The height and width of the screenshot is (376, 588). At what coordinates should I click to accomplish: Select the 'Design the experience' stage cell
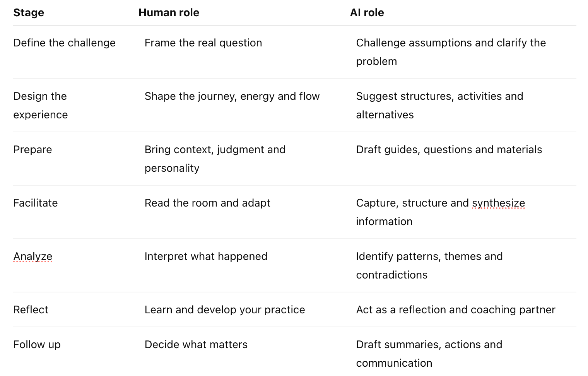[40, 105]
